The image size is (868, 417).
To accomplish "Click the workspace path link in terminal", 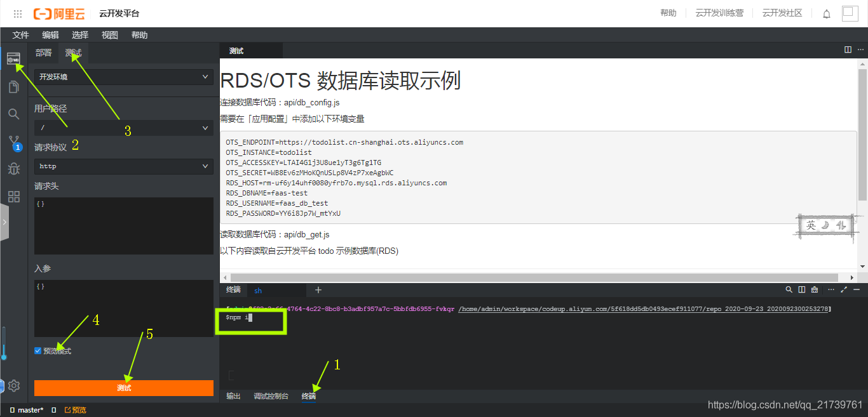I will (644, 309).
